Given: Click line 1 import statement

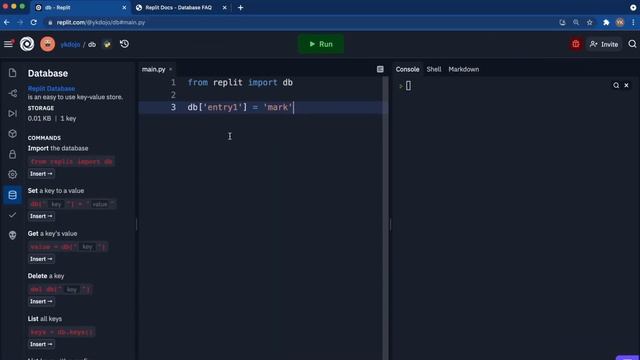Looking at the screenshot, I should coord(240,82).
